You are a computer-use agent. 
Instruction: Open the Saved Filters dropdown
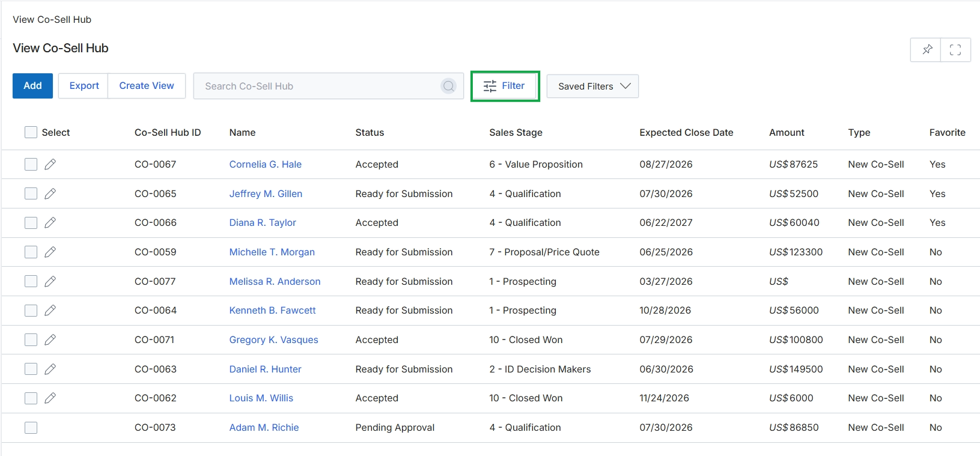[x=592, y=86]
